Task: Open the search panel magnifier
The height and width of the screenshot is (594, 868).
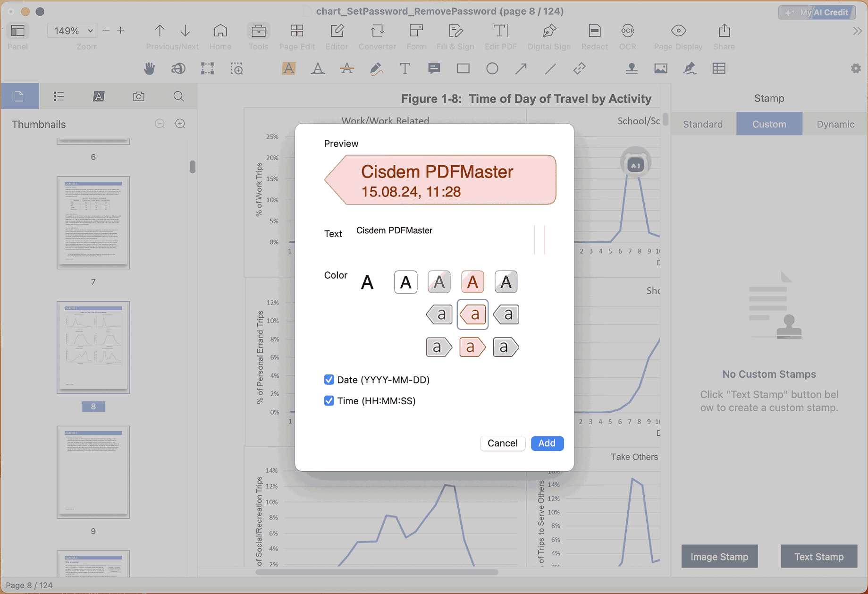Action: tap(178, 96)
